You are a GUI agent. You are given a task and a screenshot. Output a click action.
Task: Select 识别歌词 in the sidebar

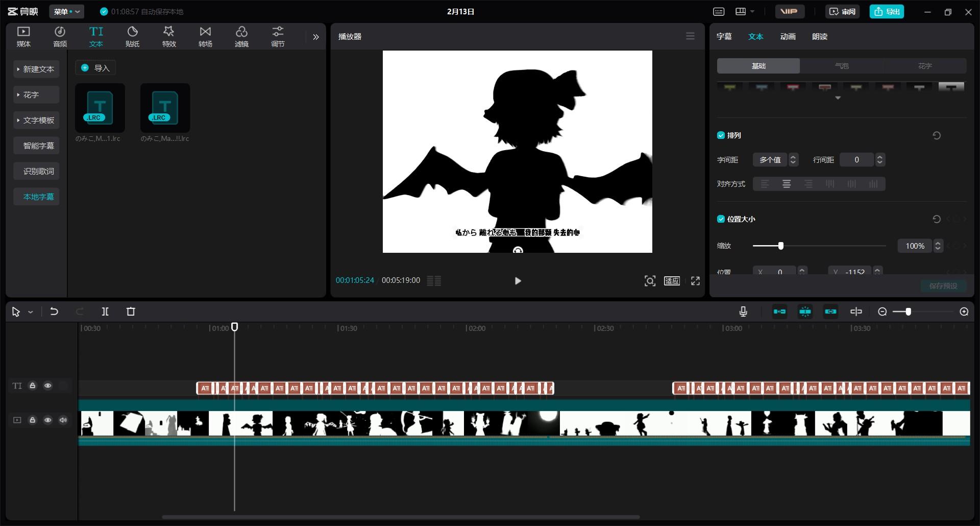click(36, 171)
